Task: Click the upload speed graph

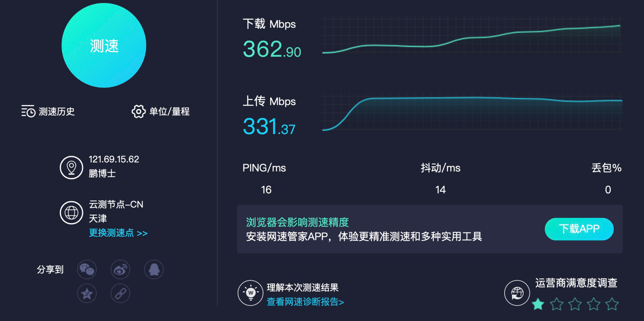Action: pos(472,111)
